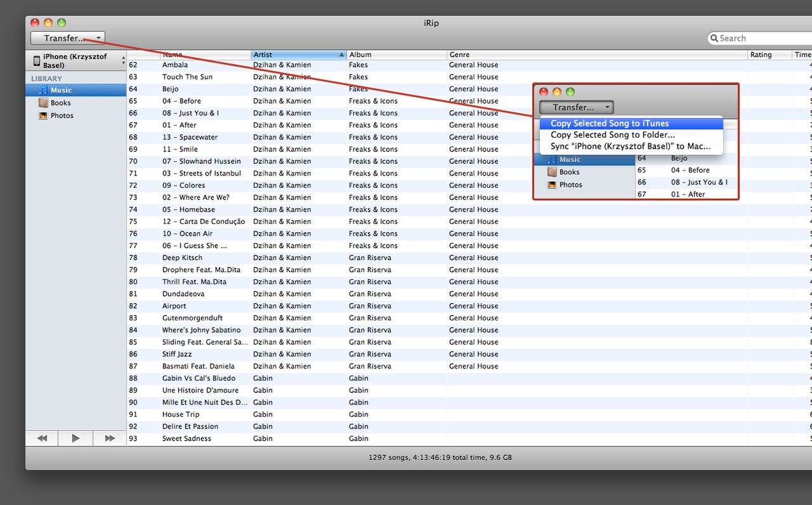812x505 pixels.
Task: Select "Mille Et Une Nuit Des D..." song
Action: click(205, 402)
